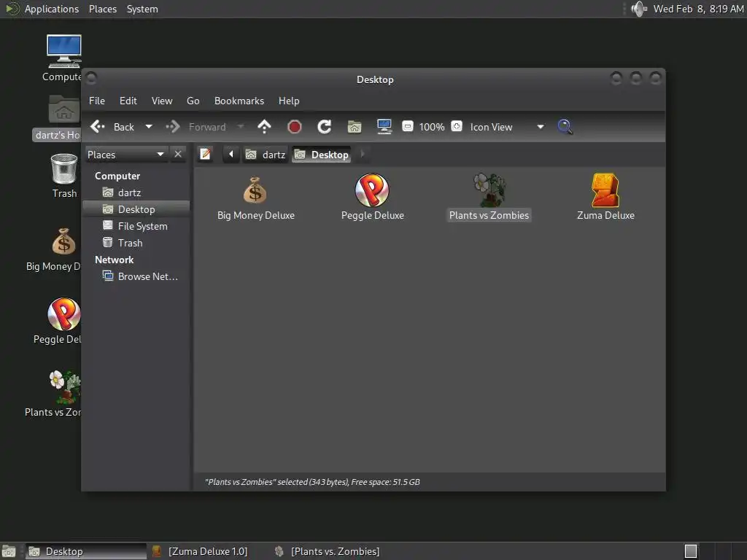This screenshot has width=747, height=560.
Task: Select Plants vs Zombies launcher in file window
Action: click(489, 198)
